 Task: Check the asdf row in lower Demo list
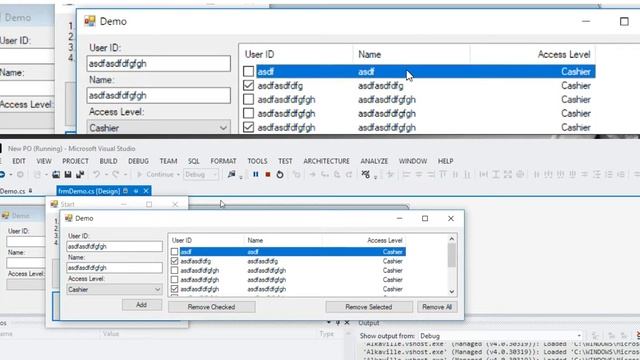click(x=174, y=252)
